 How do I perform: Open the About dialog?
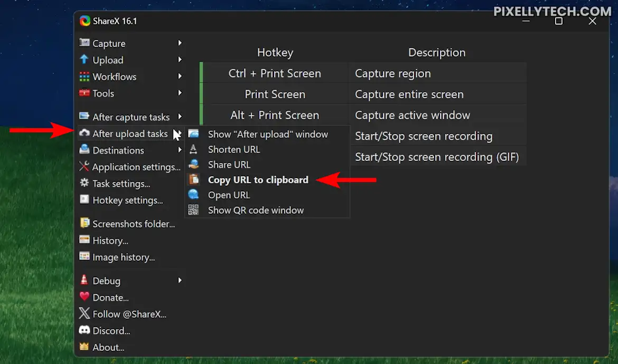[x=130, y=347]
